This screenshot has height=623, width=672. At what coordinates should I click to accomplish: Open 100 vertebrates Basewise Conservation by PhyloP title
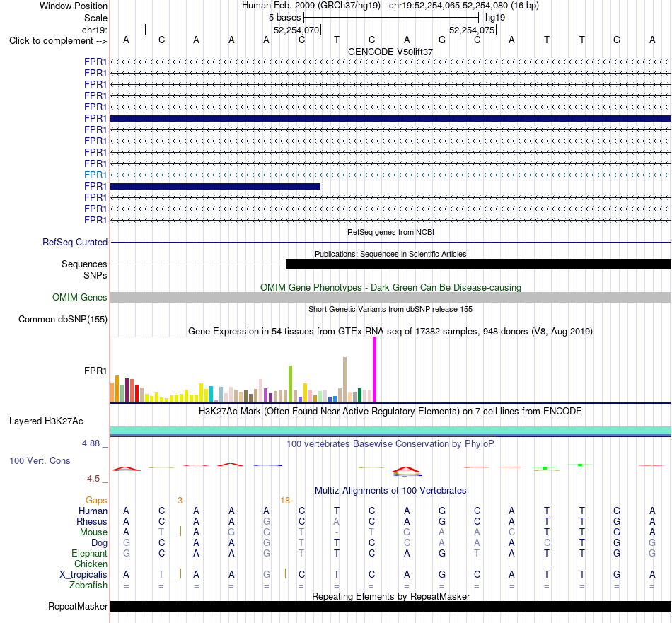[390, 444]
